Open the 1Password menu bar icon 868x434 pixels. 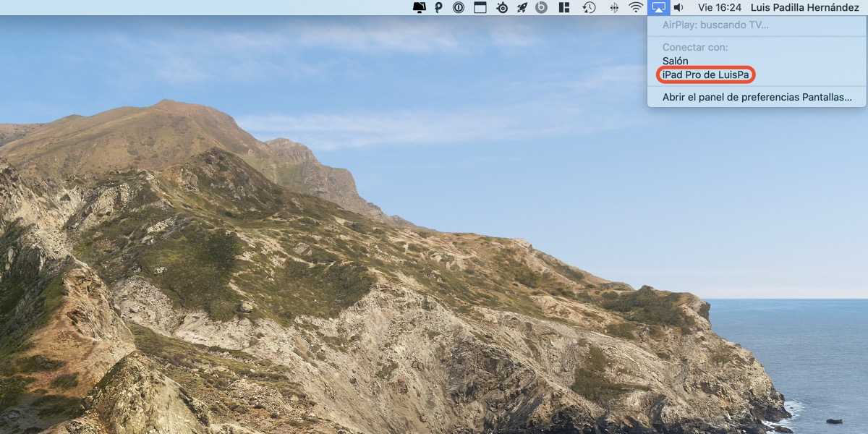point(459,7)
